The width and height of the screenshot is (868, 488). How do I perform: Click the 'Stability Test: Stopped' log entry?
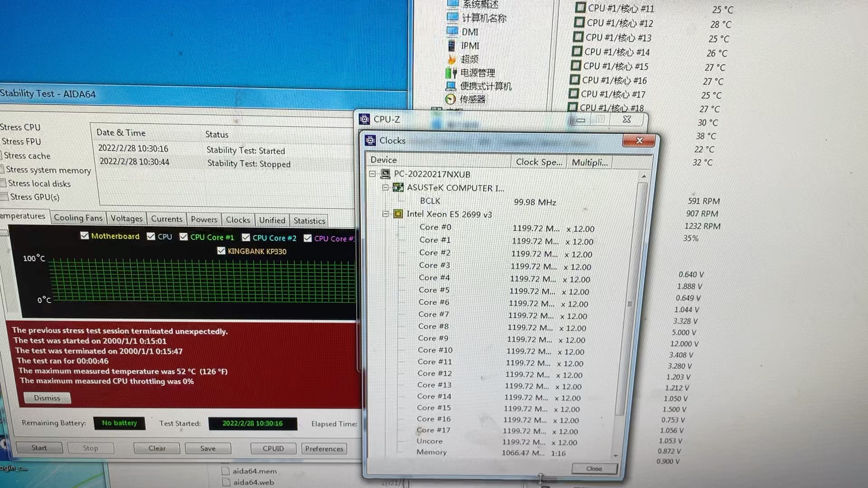(x=249, y=164)
